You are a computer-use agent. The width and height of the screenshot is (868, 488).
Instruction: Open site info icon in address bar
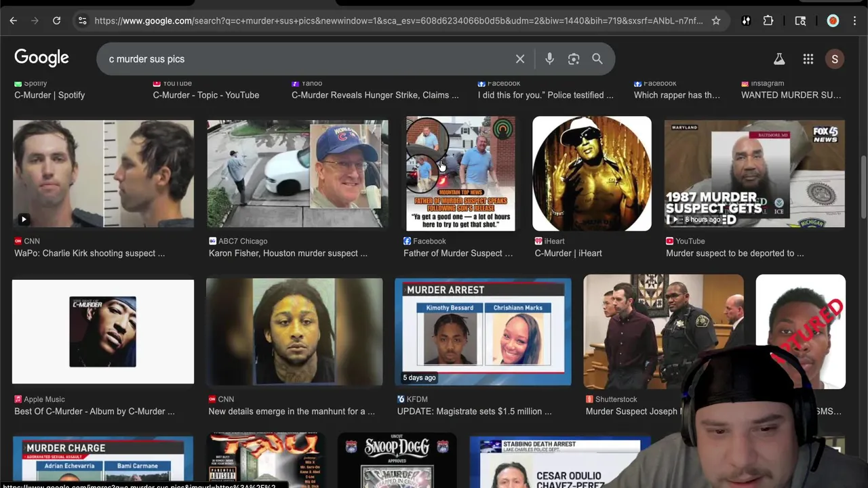82,21
